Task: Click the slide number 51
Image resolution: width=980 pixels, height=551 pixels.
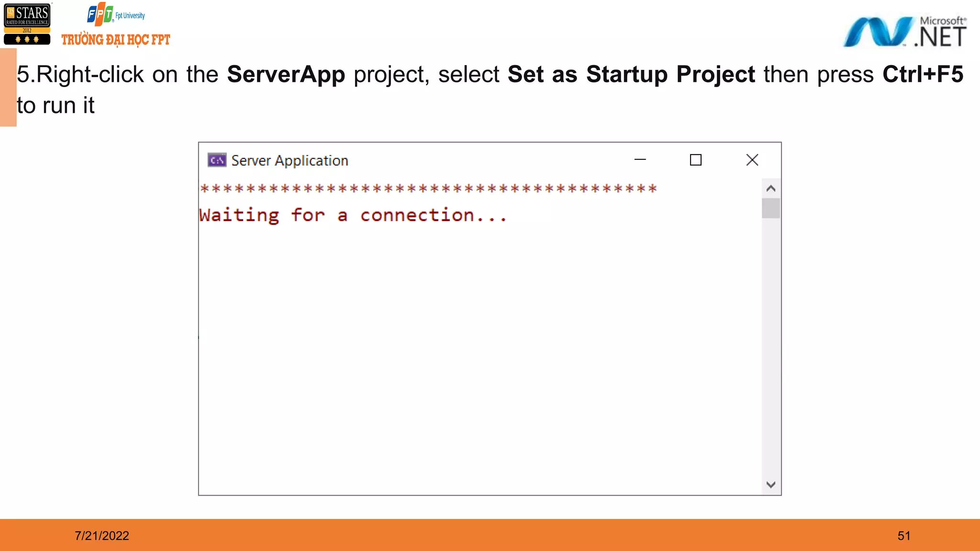Action: pos(904,536)
